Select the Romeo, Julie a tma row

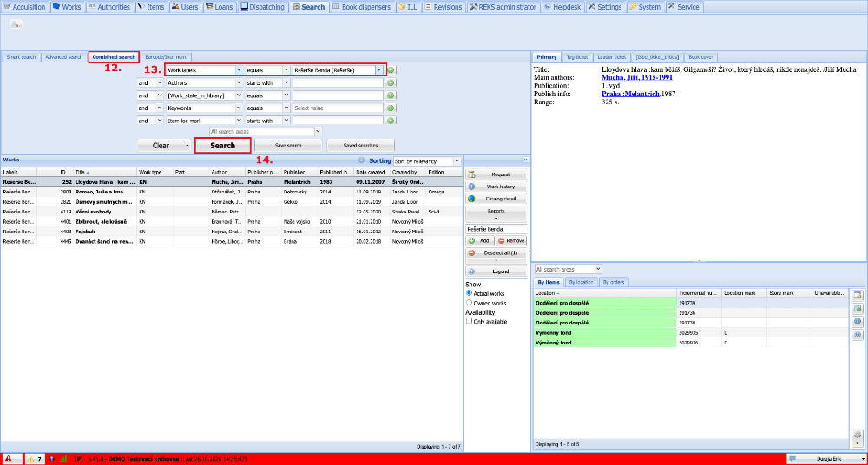232,191
